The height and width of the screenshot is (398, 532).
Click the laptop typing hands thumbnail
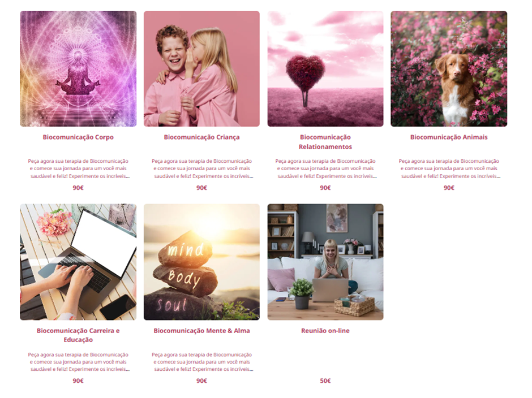[78, 262]
